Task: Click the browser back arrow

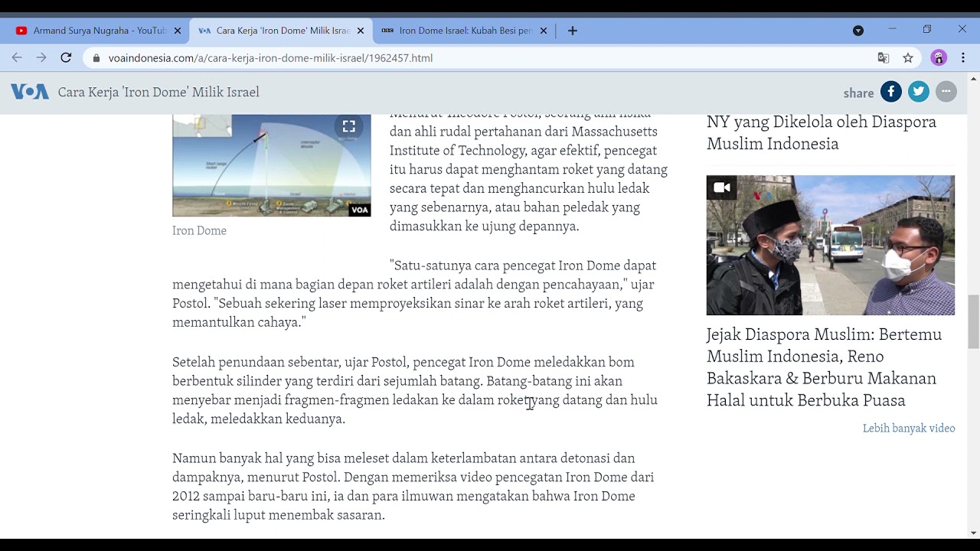Action: point(17,57)
